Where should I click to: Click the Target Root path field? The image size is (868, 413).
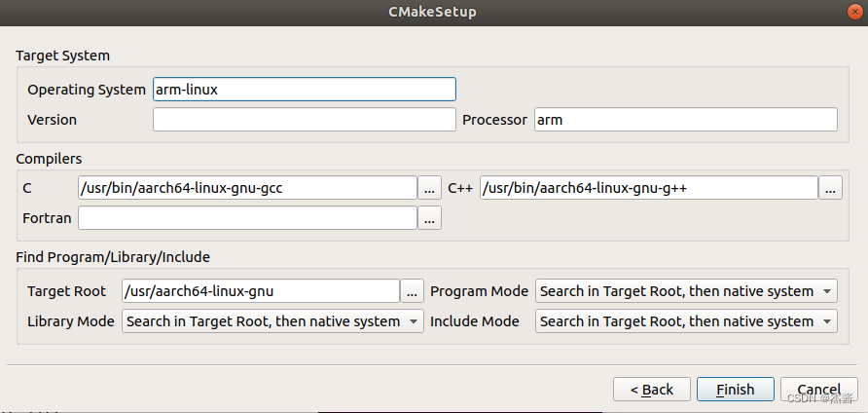coord(260,291)
